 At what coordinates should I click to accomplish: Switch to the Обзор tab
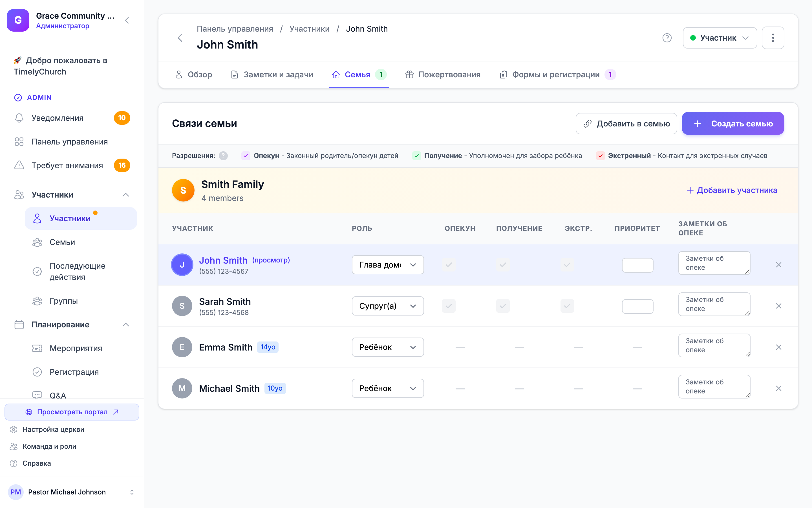[194, 75]
